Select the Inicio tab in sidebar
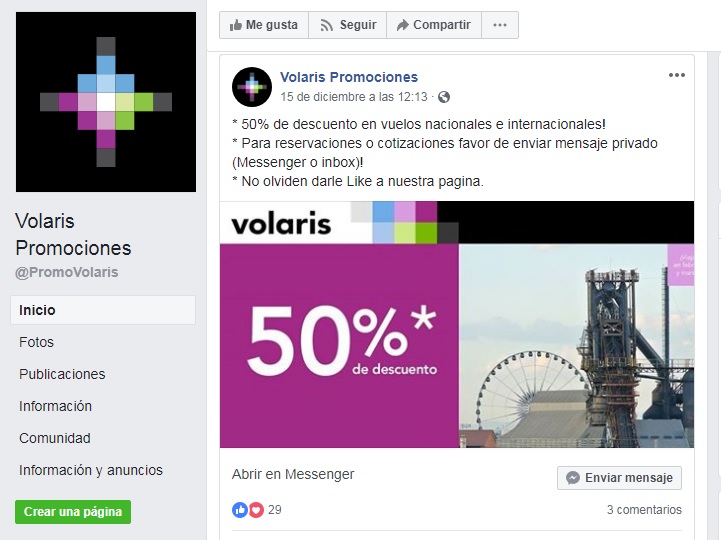Image resolution: width=721 pixels, height=540 pixels. 103,310
